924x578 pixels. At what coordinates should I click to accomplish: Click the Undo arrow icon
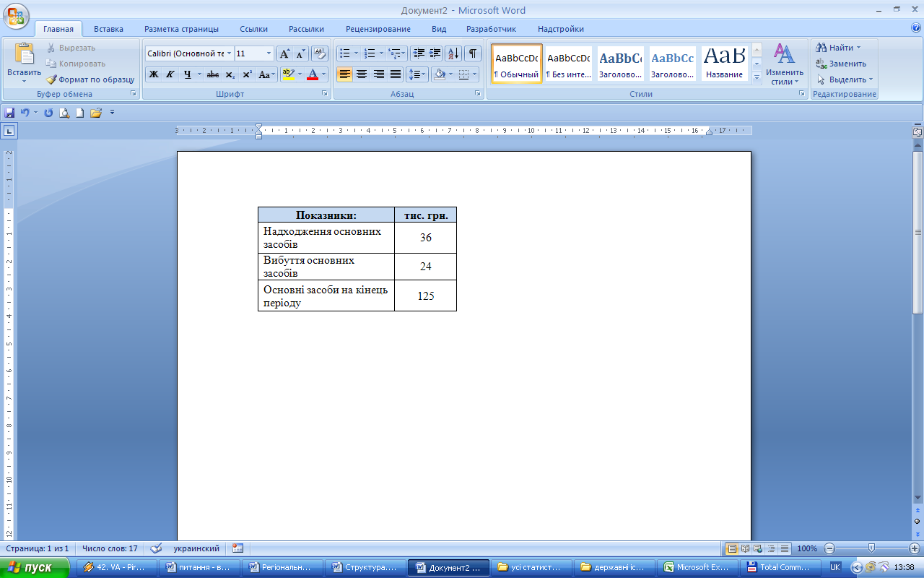click(25, 113)
